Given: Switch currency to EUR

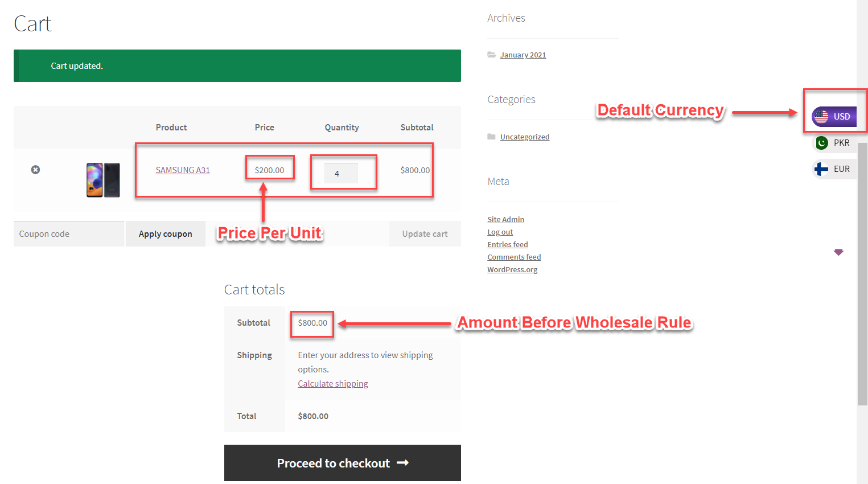Looking at the screenshot, I should pyautogui.click(x=834, y=169).
